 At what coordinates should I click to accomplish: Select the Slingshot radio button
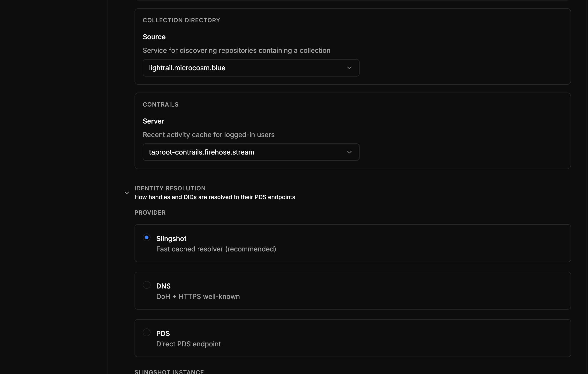[146, 238]
